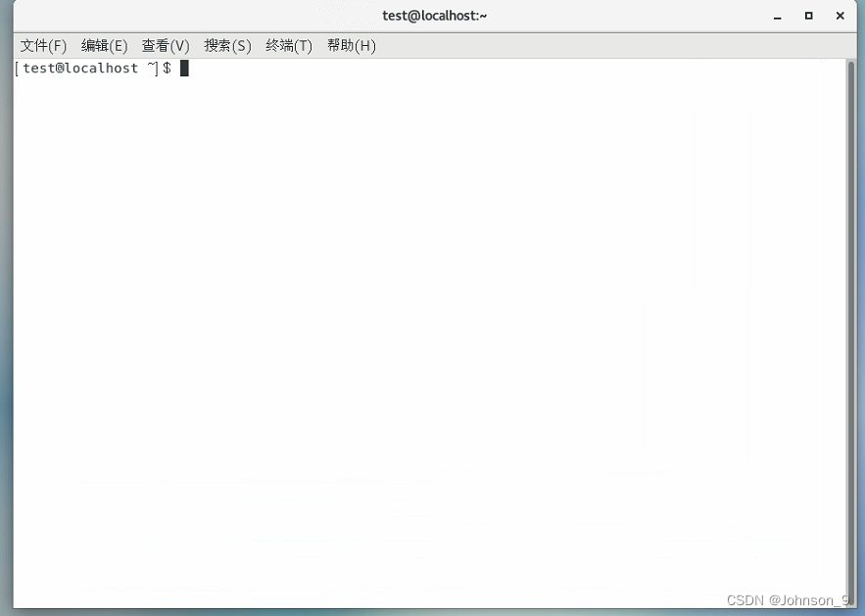Close the terminal window
This screenshot has height=616, width=865.
841,16
